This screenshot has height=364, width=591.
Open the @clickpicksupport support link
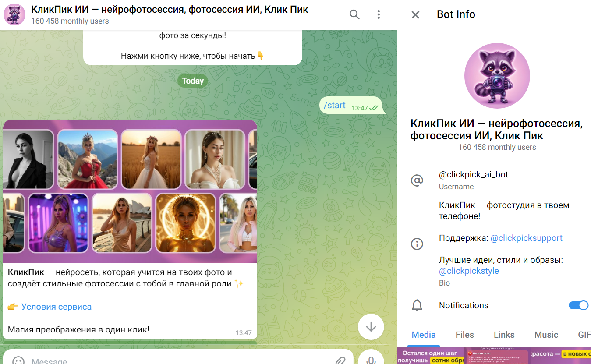pyautogui.click(x=526, y=238)
